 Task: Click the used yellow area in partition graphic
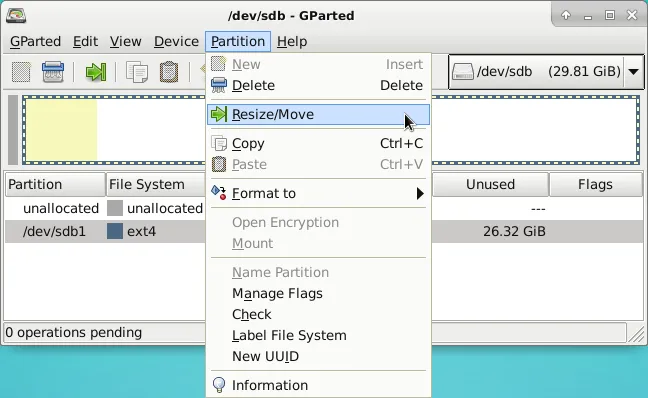click(61, 130)
